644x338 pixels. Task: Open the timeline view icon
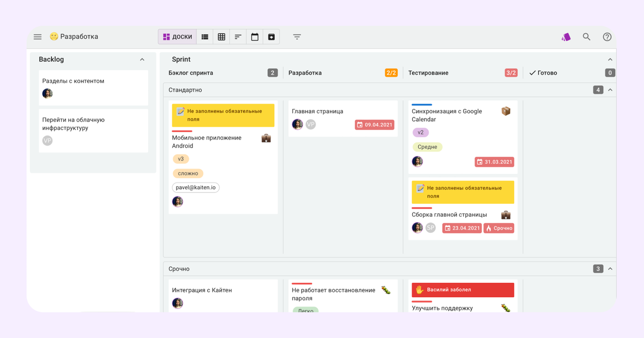tap(238, 37)
